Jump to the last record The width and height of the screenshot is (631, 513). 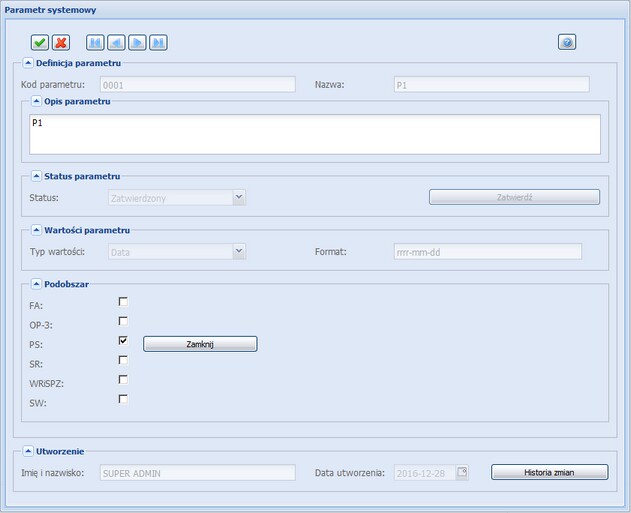[x=158, y=42]
